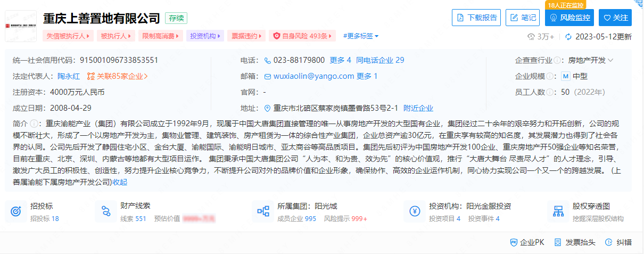Viewport: 644px width, 254px height.
Task: Click the 纠错 correction button
Action: 618,242
